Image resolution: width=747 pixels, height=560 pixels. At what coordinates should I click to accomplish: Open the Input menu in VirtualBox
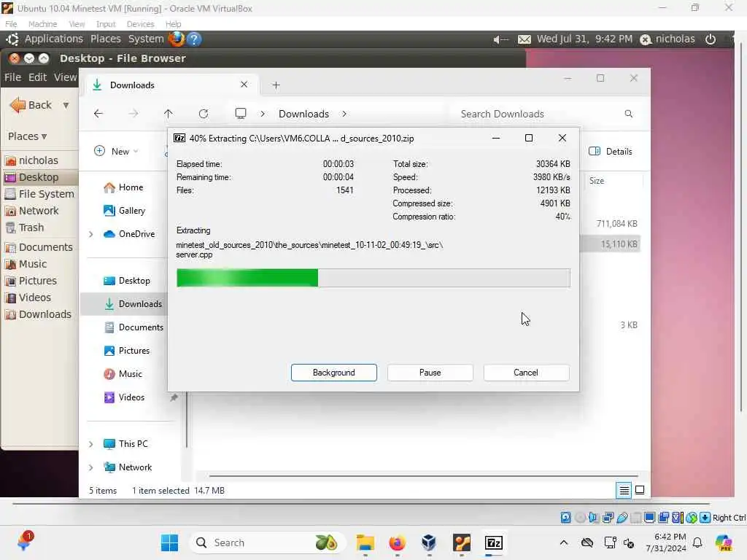106,24
